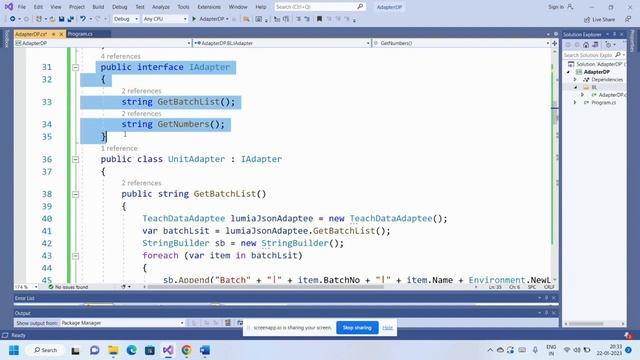The image size is (640, 360).
Task: Open the Debug menu
Action: coord(120,7)
